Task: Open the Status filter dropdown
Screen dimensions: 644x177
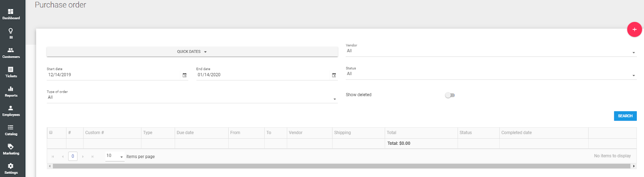Action: click(491, 74)
